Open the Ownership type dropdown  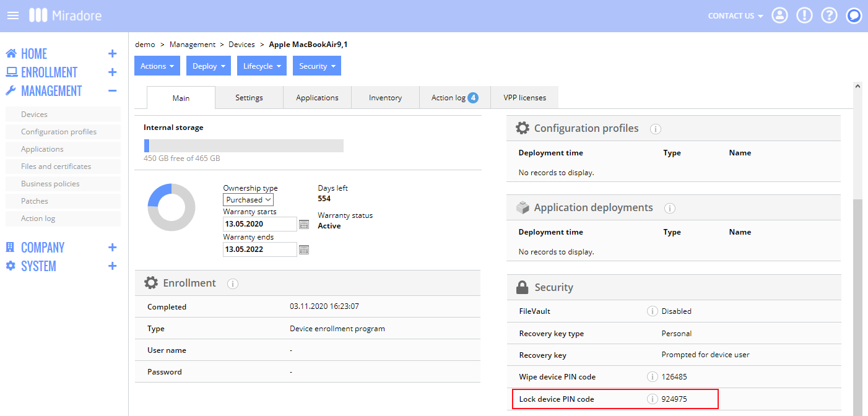tap(248, 200)
